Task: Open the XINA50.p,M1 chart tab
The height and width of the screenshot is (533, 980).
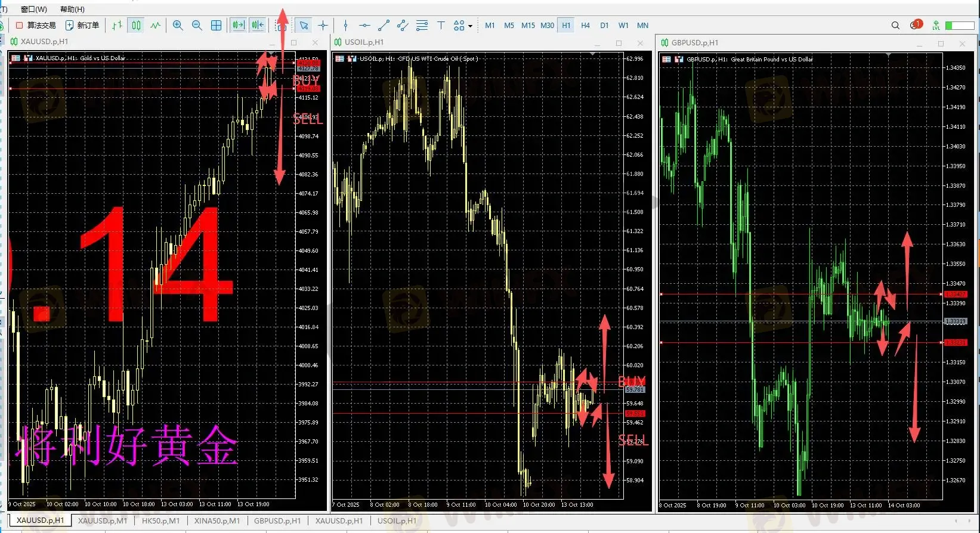Action: (x=217, y=520)
